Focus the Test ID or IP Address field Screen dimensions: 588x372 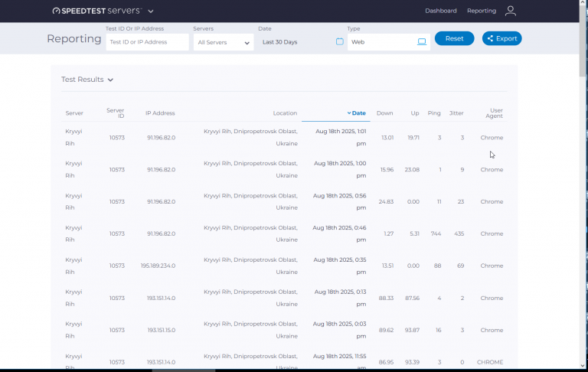[x=147, y=42]
